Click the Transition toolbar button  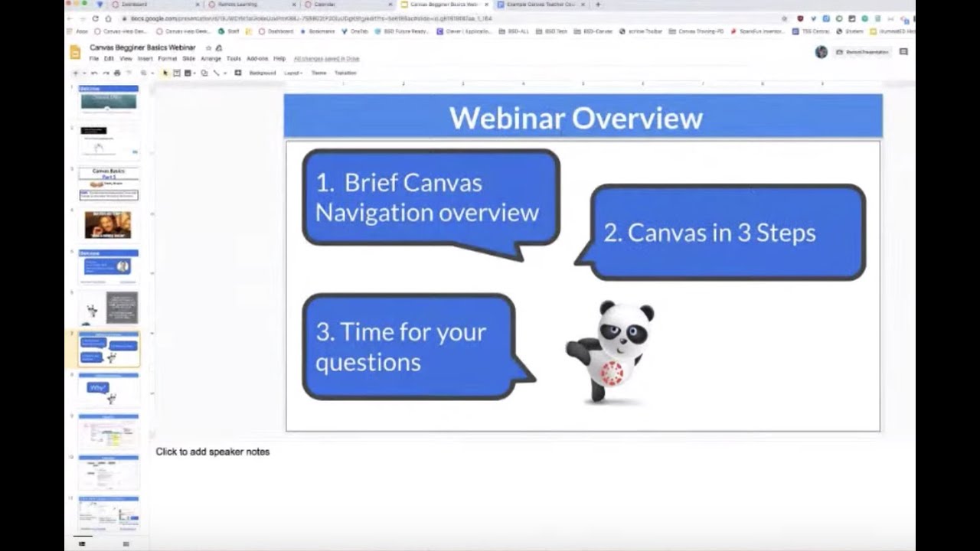[x=345, y=73]
